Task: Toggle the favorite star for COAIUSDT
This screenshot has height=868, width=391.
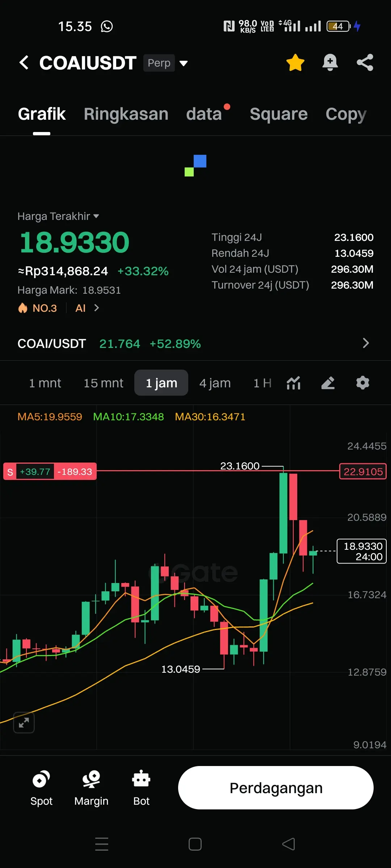Action: [x=295, y=63]
